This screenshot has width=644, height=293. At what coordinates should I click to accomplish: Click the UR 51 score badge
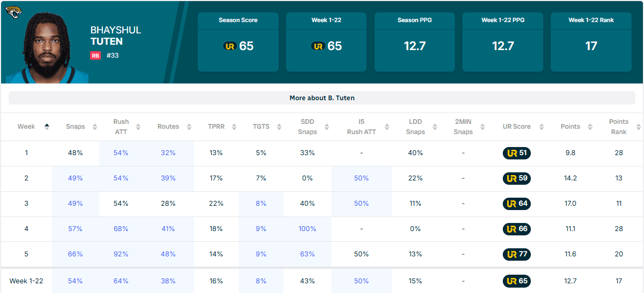pos(517,153)
